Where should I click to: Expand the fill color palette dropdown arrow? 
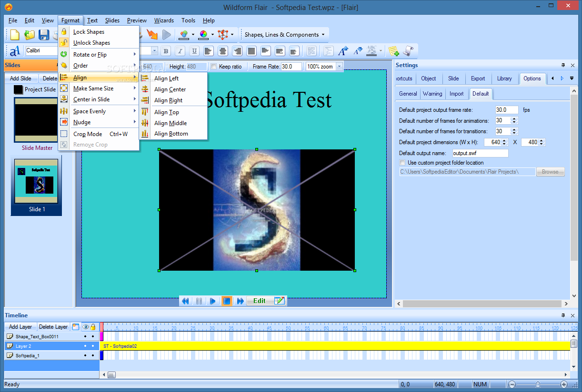click(193, 35)
